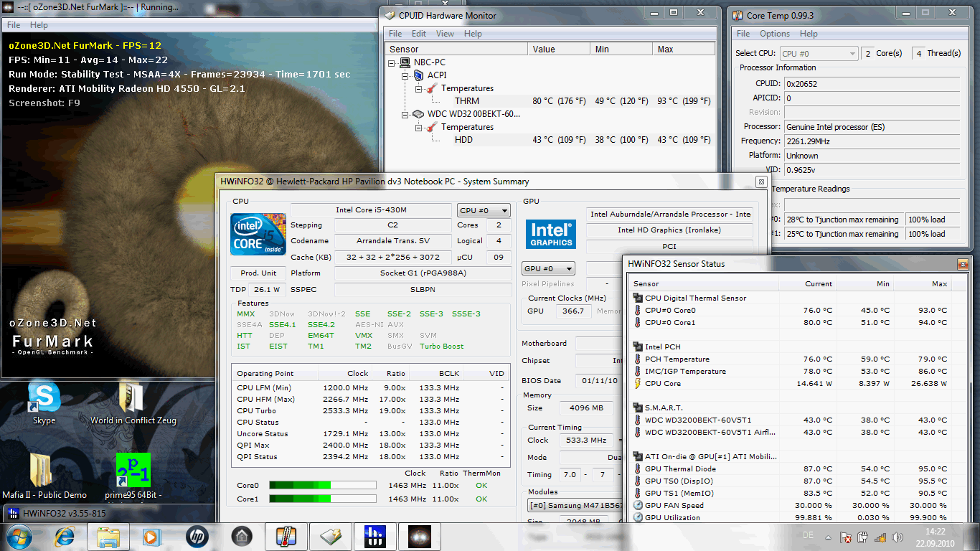
Task: Click the WDC hard drive icon in Hardware Monitor
Action: 418,114
